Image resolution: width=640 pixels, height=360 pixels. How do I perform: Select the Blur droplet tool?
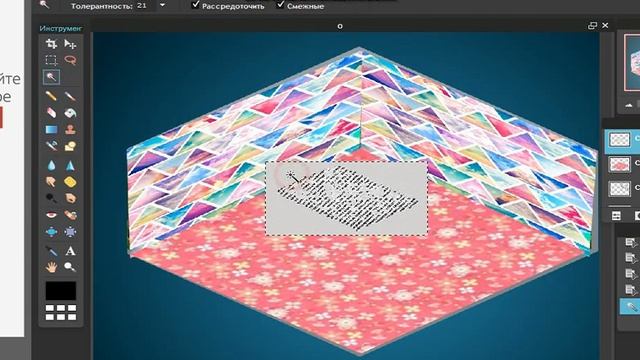(x=51, y=165)
